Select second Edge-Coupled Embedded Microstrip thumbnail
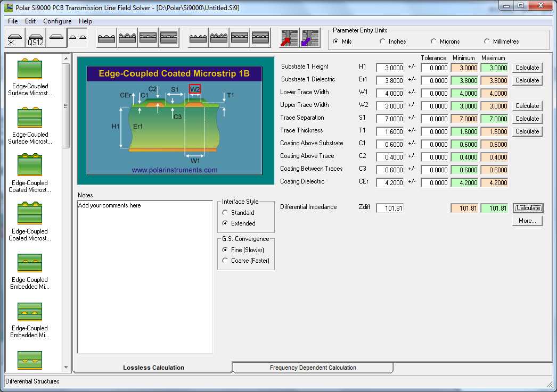Screen dimensions: 557x392 (30, 311)
